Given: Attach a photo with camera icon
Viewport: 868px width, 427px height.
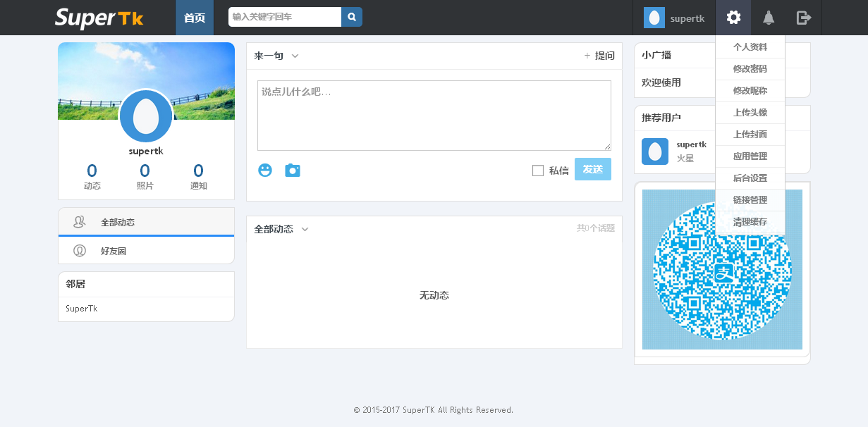Looking at the screenshot, I should 293,170.
